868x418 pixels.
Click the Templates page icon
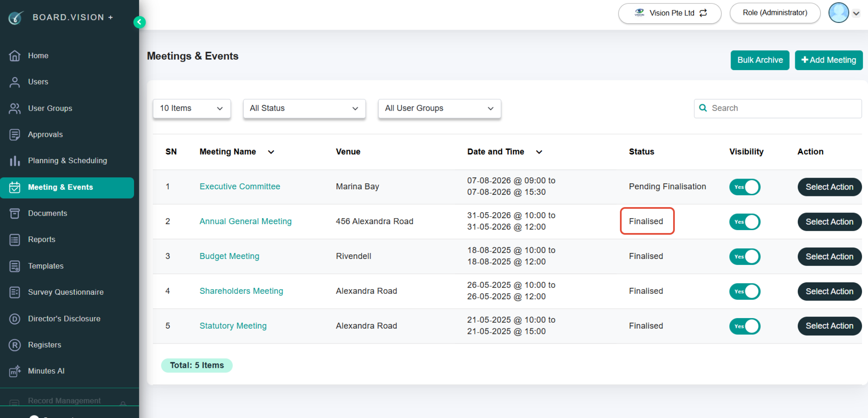[x=15, y=266]
